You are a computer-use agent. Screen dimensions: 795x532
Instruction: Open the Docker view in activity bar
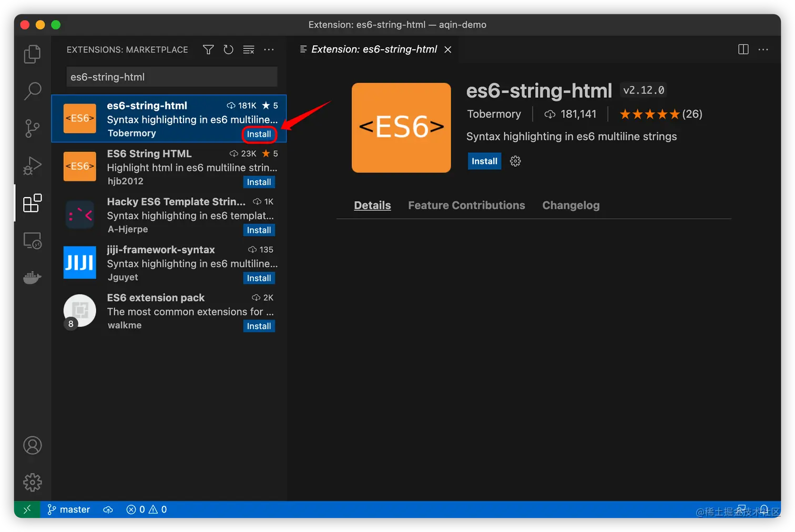32,277
